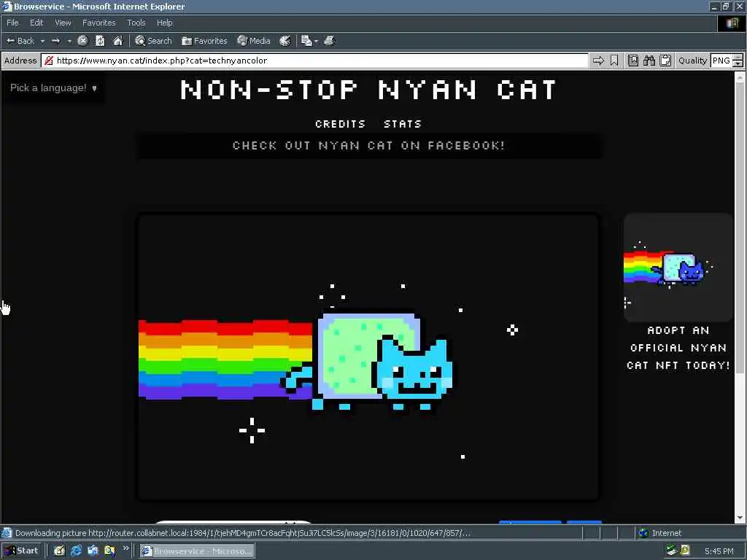
Task: Click the Nyan Cat NFT thumbnail
Action: 678,268
